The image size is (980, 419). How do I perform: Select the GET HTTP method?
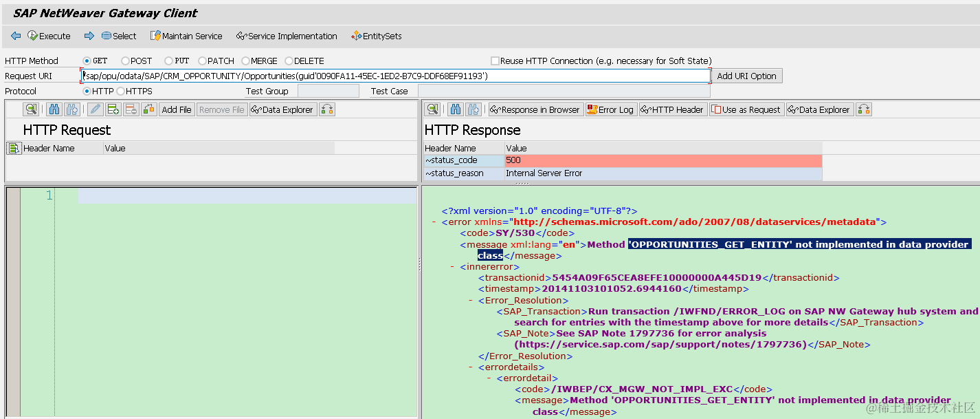pyautogui.click(x=87, y=61)
